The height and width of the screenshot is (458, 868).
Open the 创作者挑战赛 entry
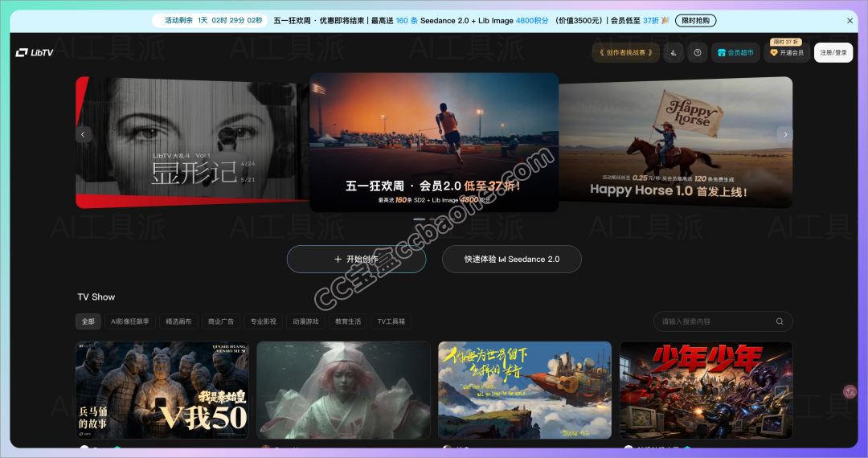click(625, 52)
